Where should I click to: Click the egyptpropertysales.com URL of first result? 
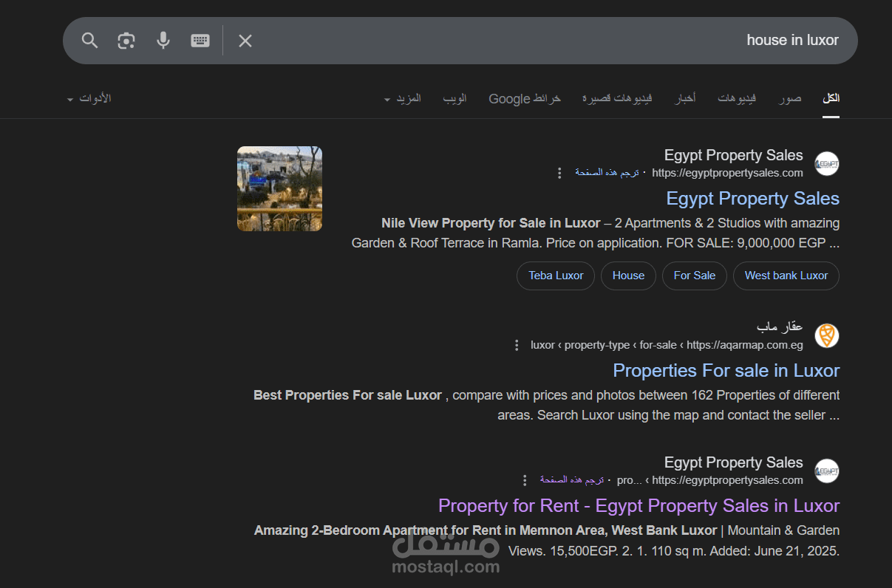click(727, 173)
